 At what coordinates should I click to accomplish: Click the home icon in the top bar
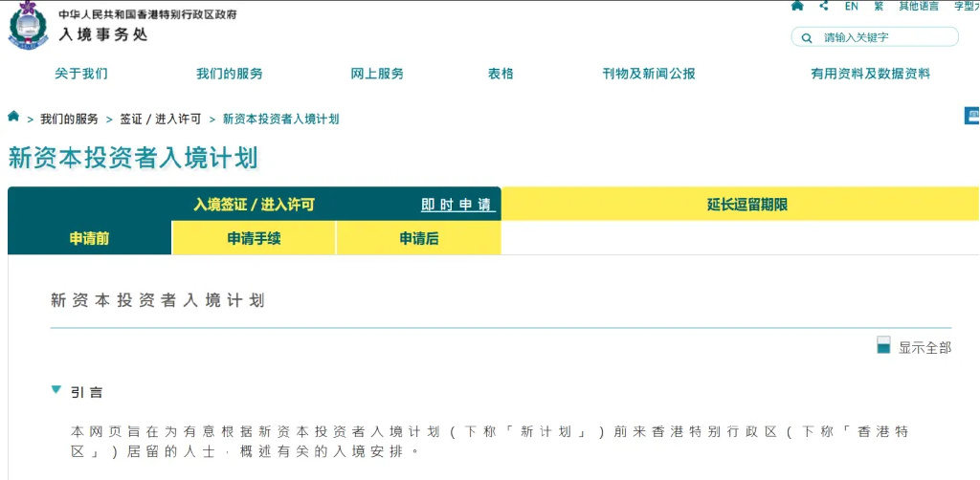[797, 6]
